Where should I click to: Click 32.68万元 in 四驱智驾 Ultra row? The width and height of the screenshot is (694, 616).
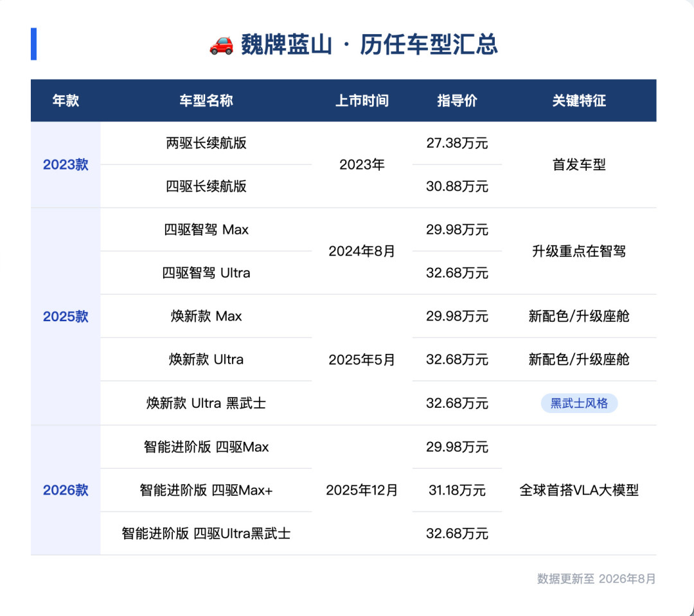coord(458,272)
